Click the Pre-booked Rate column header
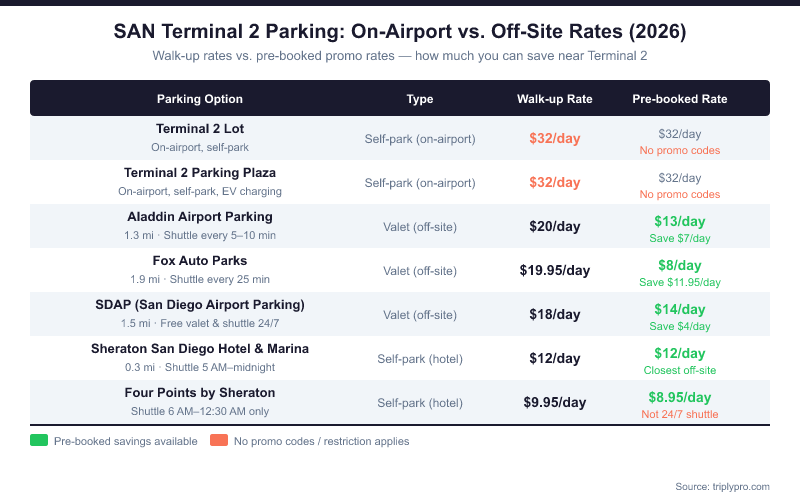Viewport: 800px width, 500px height. pos(680,99)
